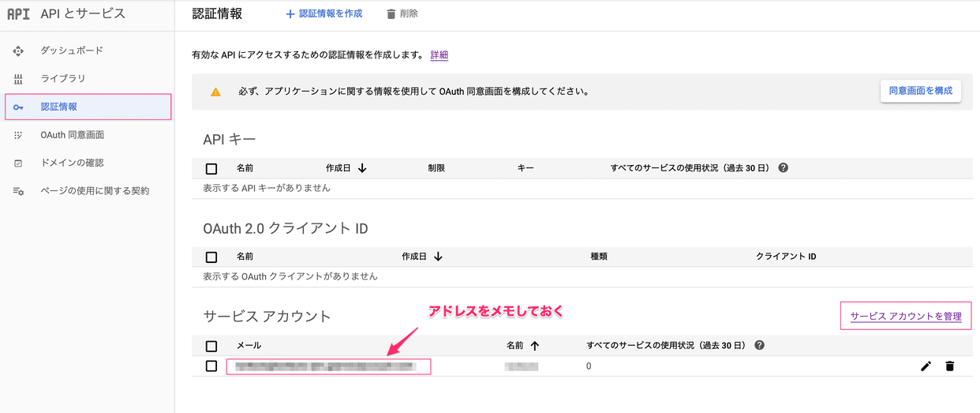Image resolution: width=980 pixels, height=413 pixels.
Task: Click the trash icon in service account row
Action: pyautogui.click(x=949, y=366)
